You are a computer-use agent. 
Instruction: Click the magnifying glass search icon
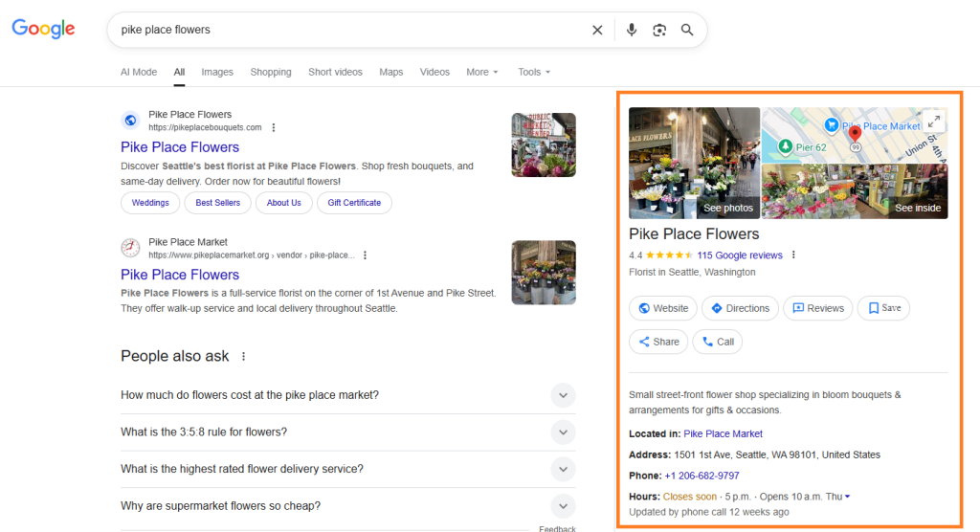tap(687, 30)
